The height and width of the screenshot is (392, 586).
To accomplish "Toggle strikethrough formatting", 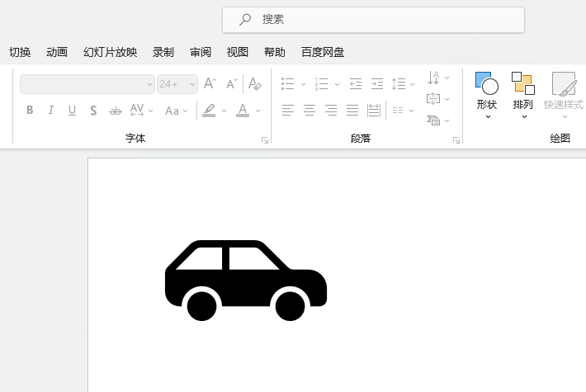I will click(115, 111).
